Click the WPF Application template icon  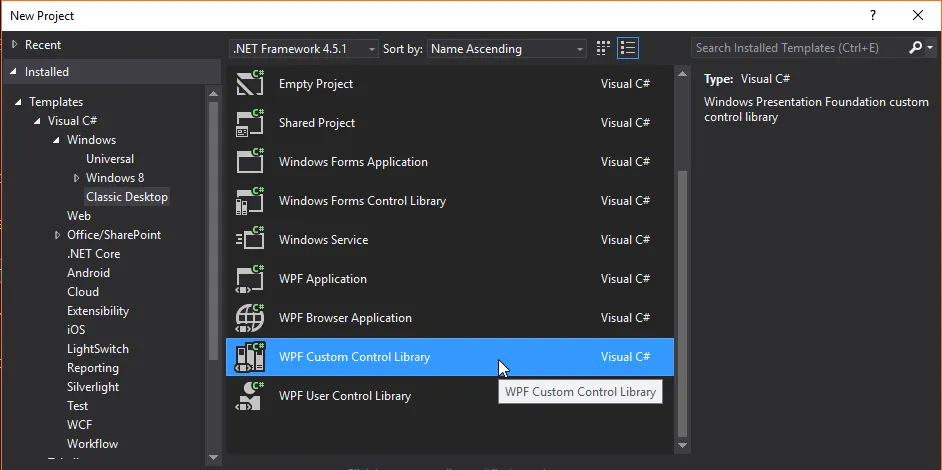[250, 279]
